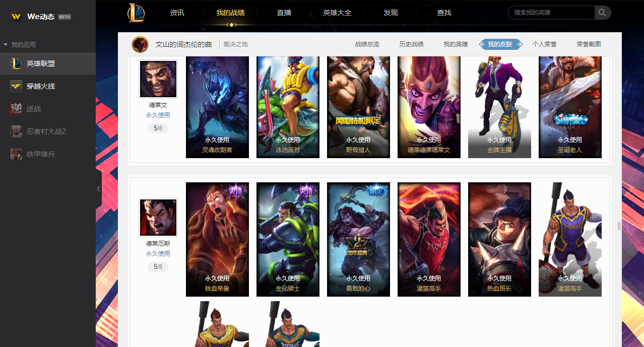Open 英雄联盟 in the sidebar

pyautogui.click(x=48, y=63)
